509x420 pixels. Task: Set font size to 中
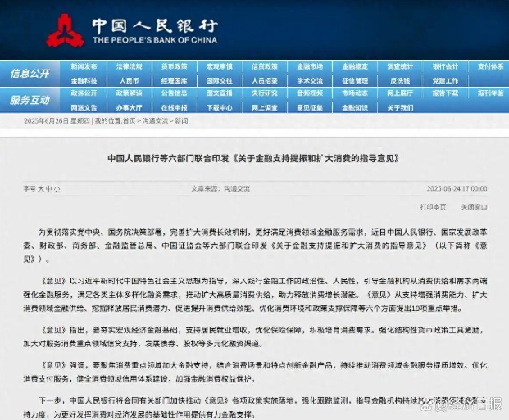coord(48,188)
